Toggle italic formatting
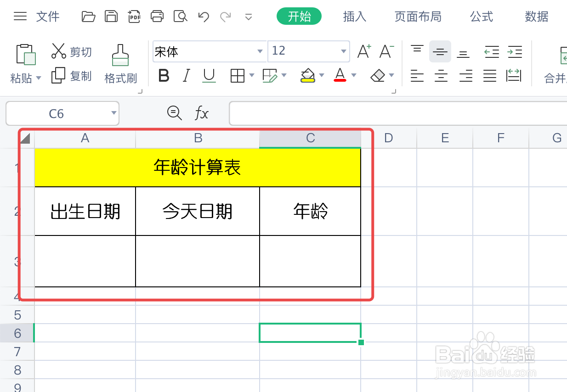567x392 pixels. (186, 76)
